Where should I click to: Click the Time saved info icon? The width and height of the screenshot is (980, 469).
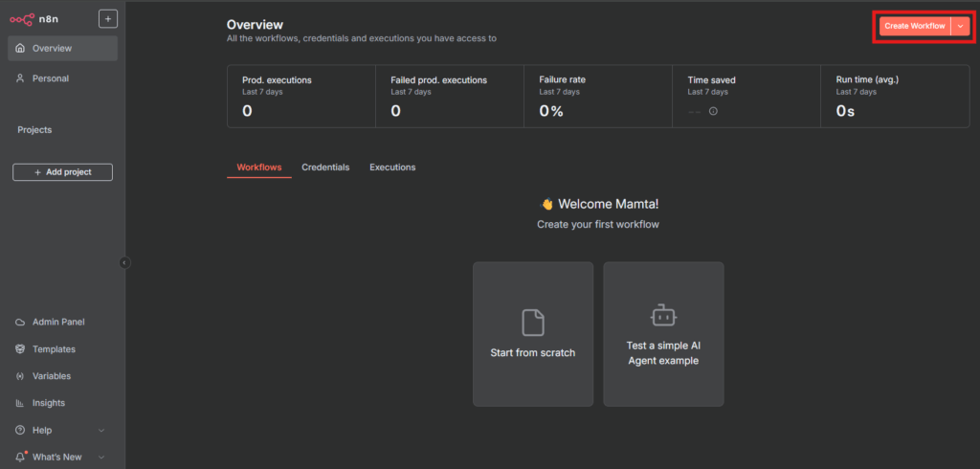click(713, 111)
